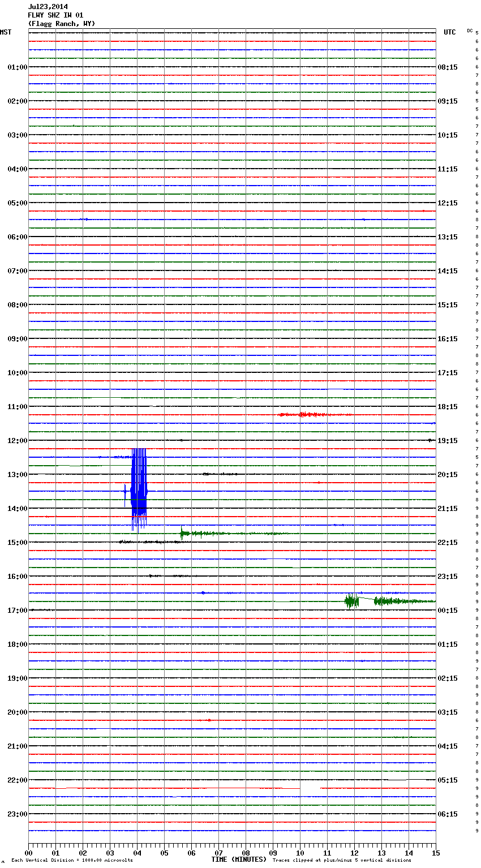
Task: Click minute tick label 08
Action: (246, 853)
